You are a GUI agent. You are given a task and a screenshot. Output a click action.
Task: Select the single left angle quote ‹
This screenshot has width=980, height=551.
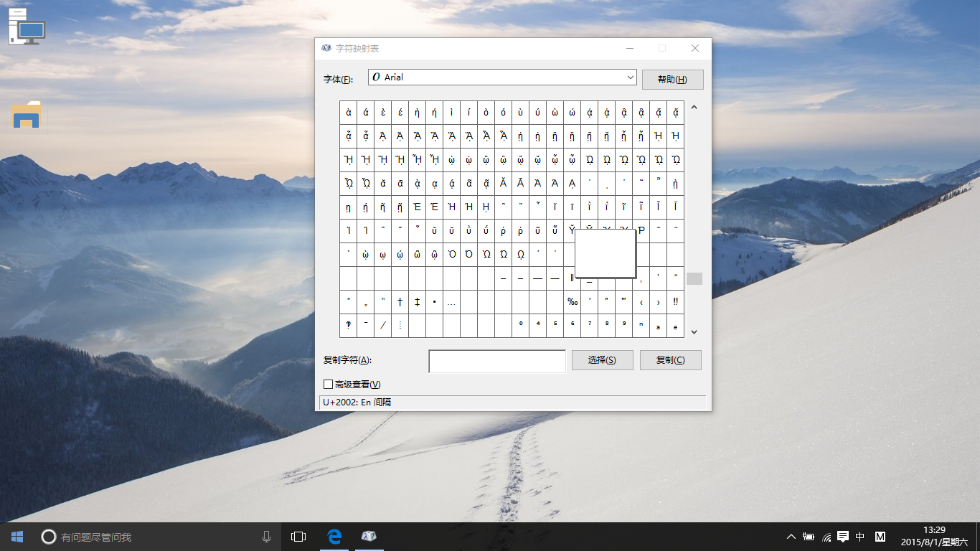point(641,302)
